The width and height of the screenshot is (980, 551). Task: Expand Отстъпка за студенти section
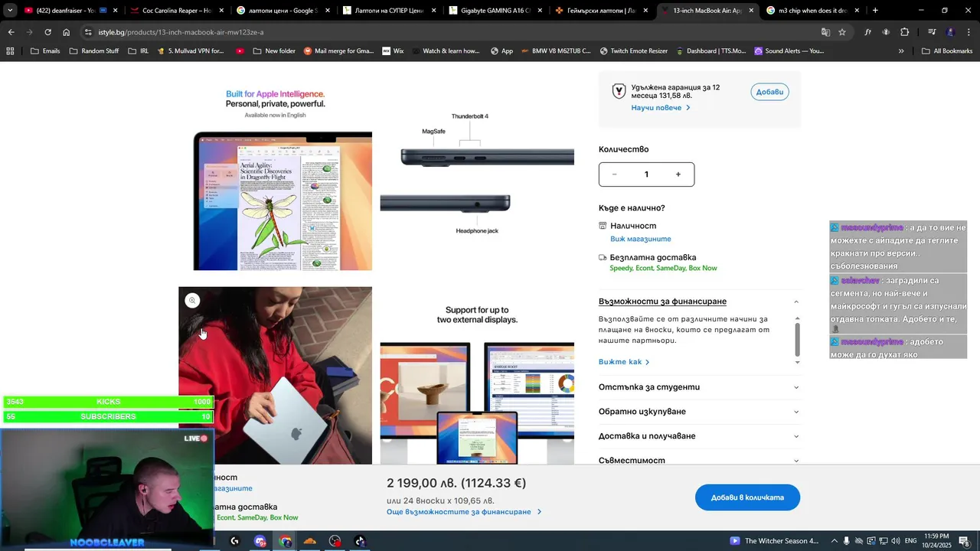click(699, 387)
